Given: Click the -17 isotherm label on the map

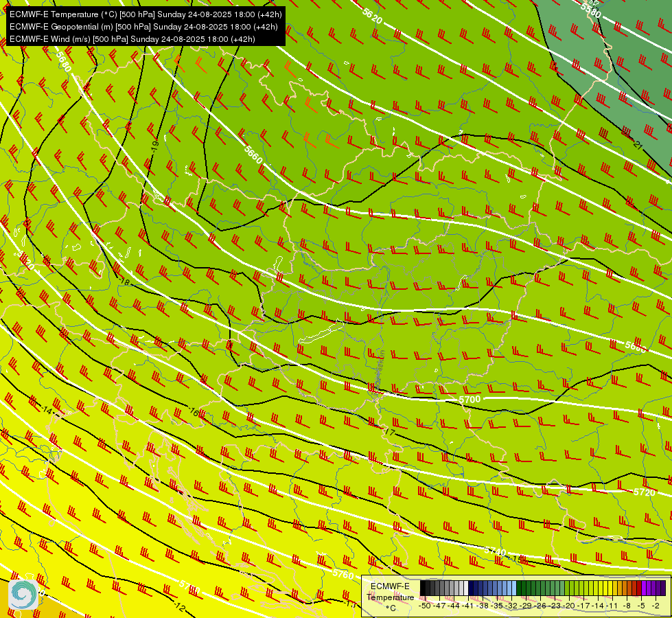Looking at the screenshot, I should pyautogui.click(x=389, y=431).
